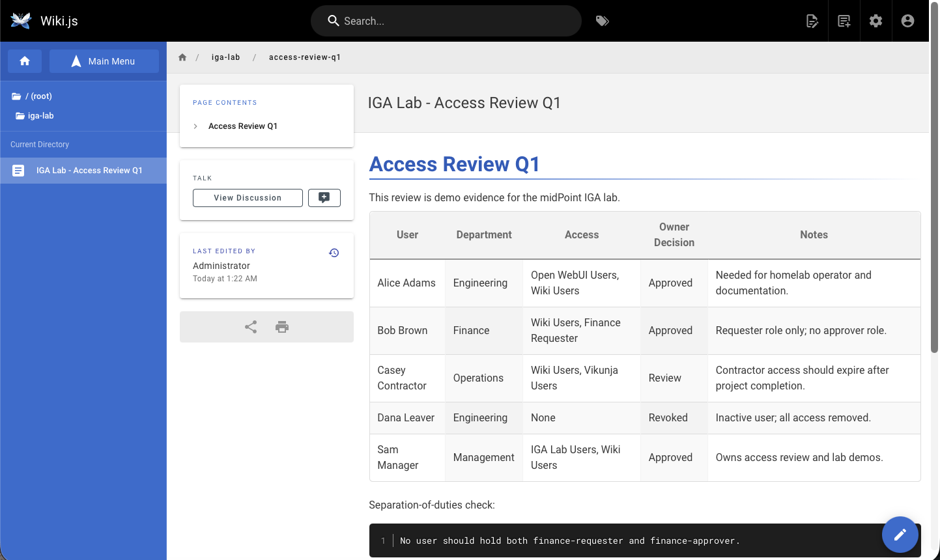Click note about owning access review
940x560 pixels.
[x=814, y=458]
